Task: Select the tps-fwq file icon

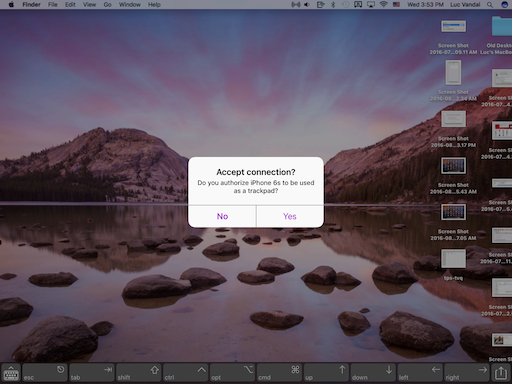Action: click(453, 258)
